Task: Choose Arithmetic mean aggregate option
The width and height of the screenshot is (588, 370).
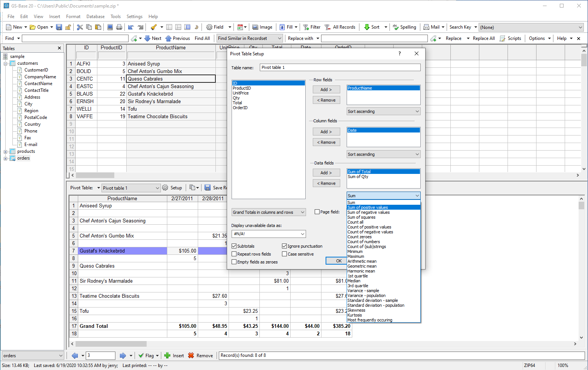Action: (383, 261)
